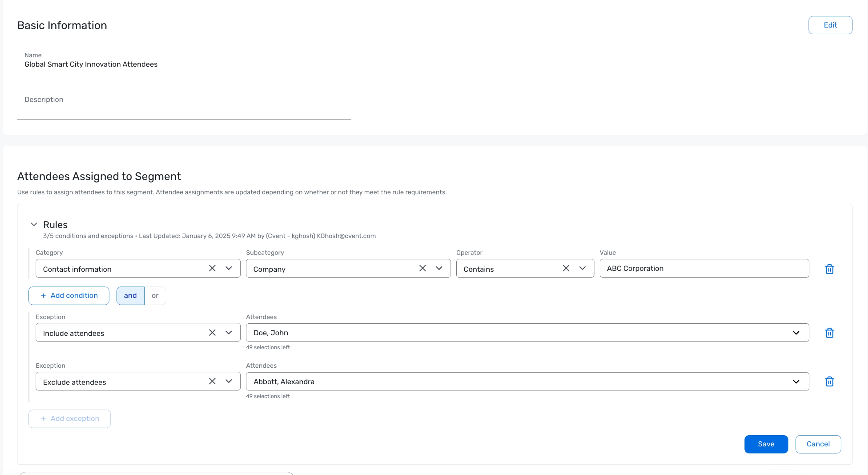Clear the Exclude attendees exception selection

click(x=212, y=381)
